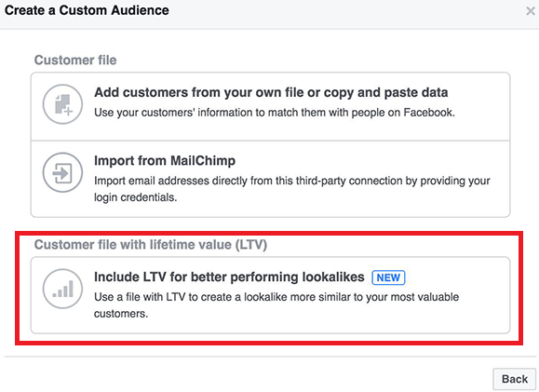Screen dimensions: 539x392
Task: Click the Back button
Action: pos(514,379)
